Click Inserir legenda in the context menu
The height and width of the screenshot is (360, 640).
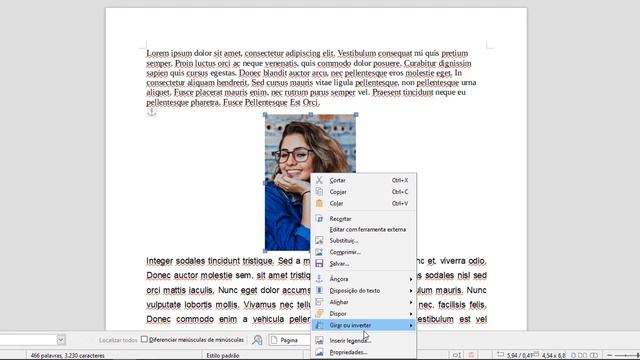[x=363, y=340]
